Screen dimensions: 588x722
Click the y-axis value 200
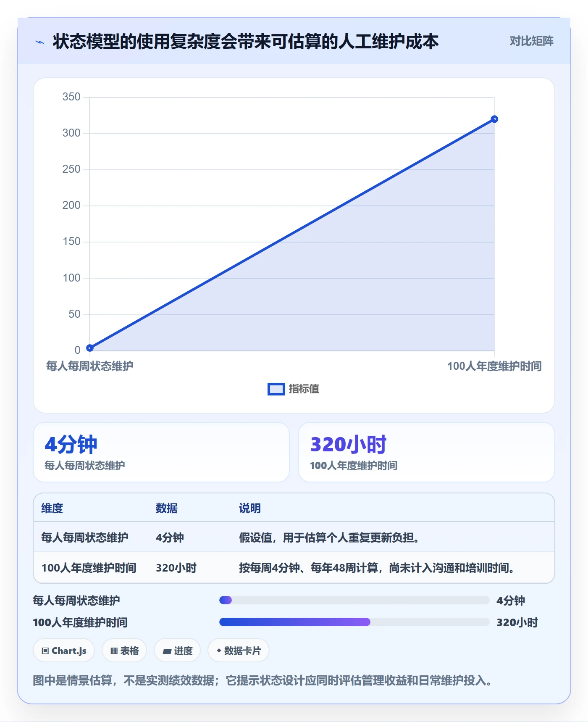(x=71, y=205)
